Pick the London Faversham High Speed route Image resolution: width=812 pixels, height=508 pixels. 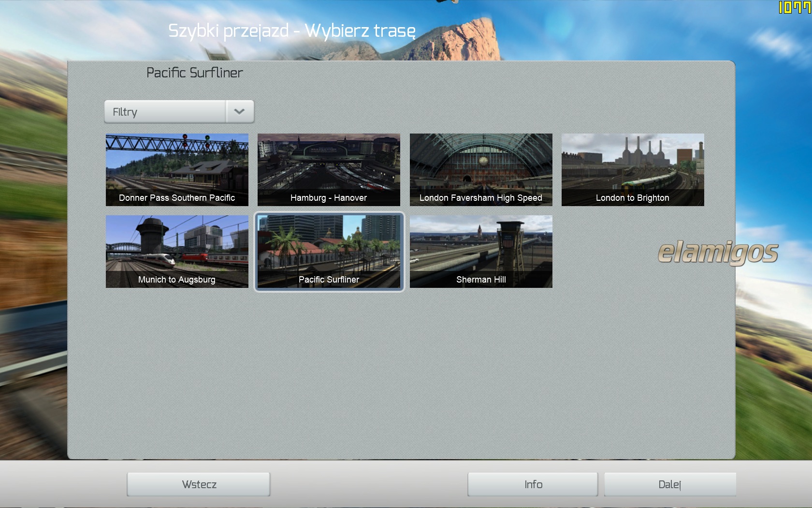481,170
